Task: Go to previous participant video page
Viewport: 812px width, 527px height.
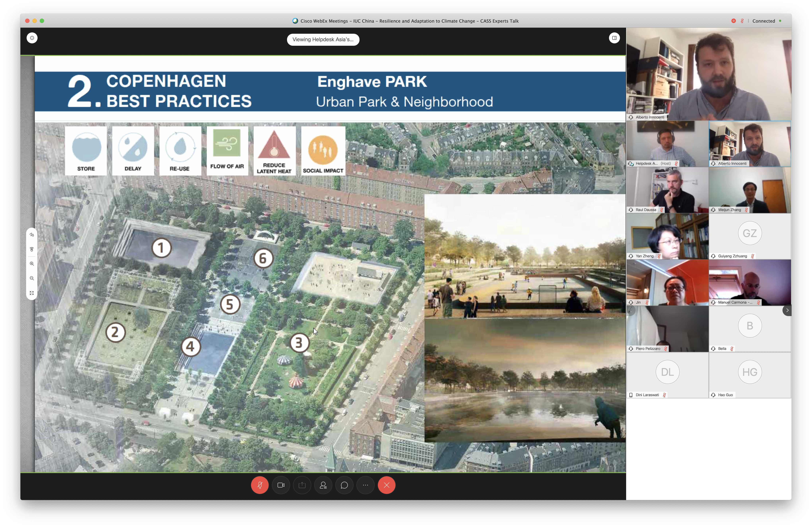Action: tap(631, 310)
